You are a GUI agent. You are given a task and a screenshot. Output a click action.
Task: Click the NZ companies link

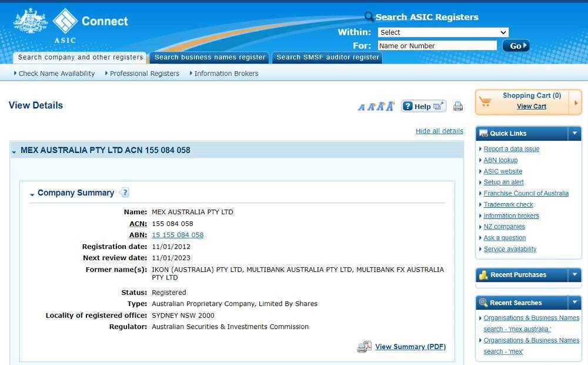tap(504, 227)
